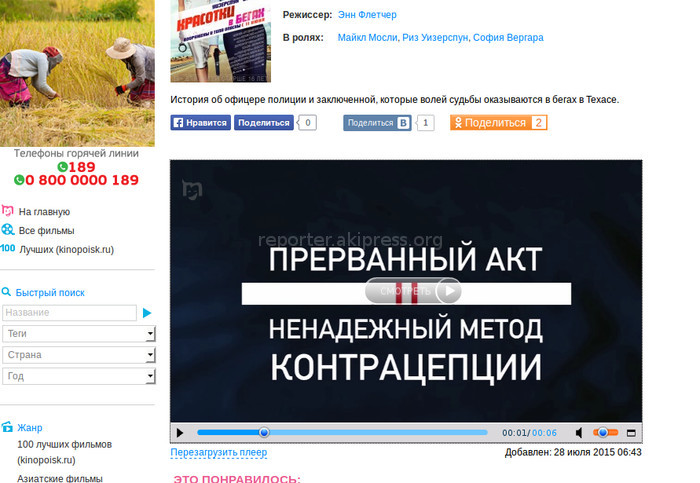Click the short hotline number 189
700x483 pixels.
[x=82, y=167]
